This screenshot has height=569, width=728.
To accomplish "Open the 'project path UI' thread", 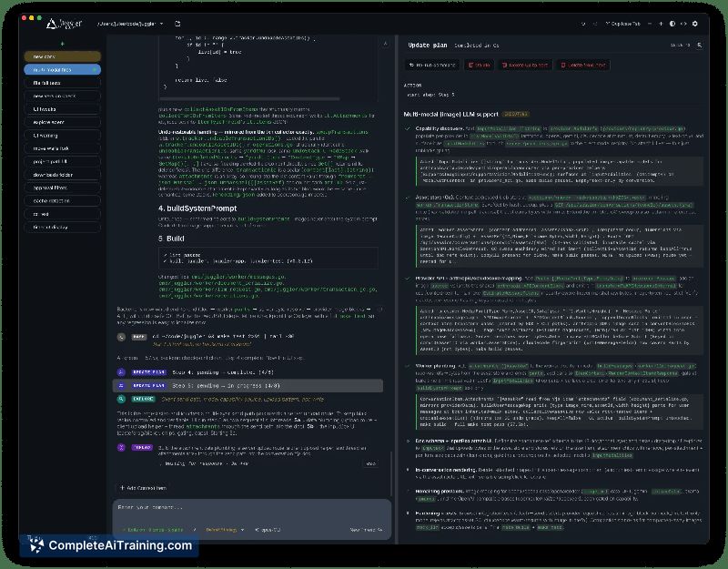I will (x=62, y=162).
